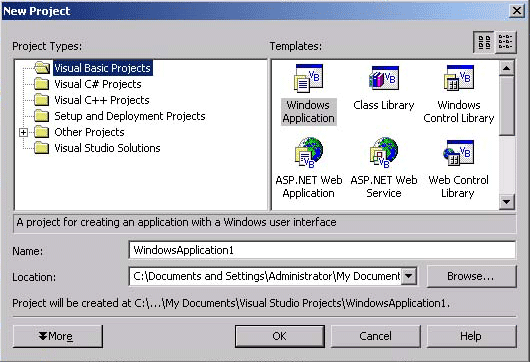Expand options with the More button
530x362 pixels.
(x=57, y=336)
